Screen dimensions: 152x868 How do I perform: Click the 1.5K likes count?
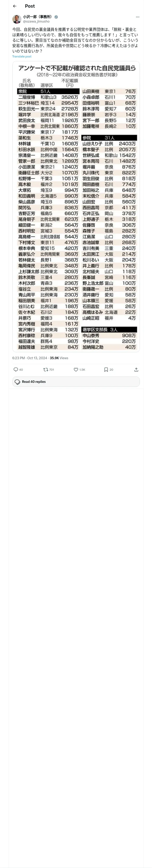tap(82, 370)
